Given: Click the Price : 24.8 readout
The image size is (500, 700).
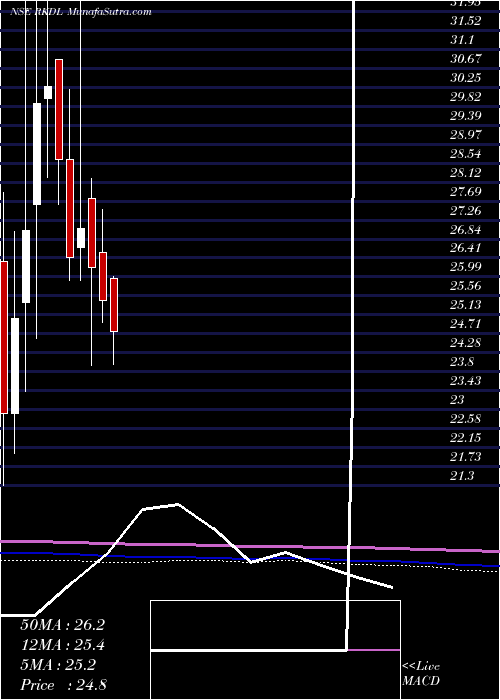Looking at the screenshot, I should point(63,684).
